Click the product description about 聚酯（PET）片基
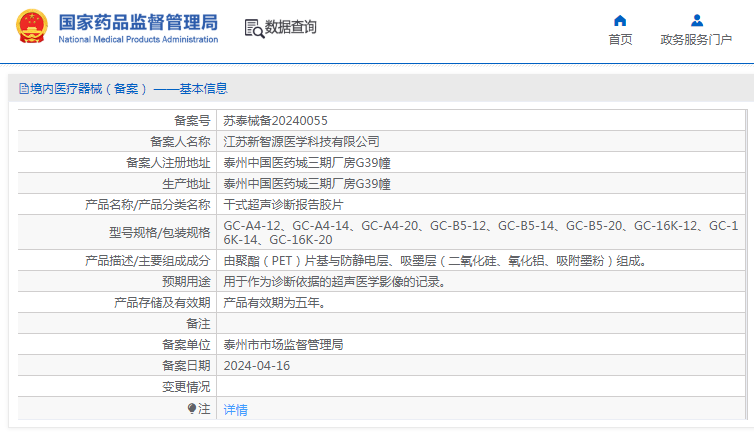The width and height of the screenshot is (754, 433). coord(436,261)
